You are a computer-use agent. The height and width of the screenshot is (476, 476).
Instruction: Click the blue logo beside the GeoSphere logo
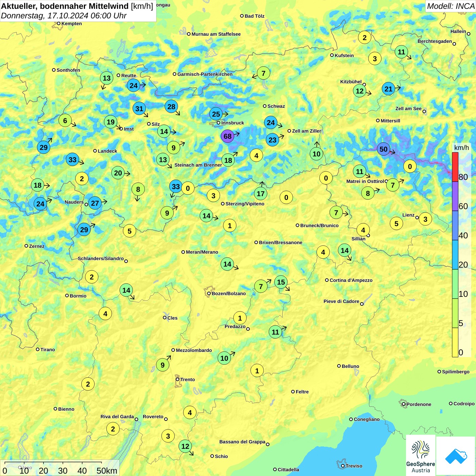(x=456, y=456)
